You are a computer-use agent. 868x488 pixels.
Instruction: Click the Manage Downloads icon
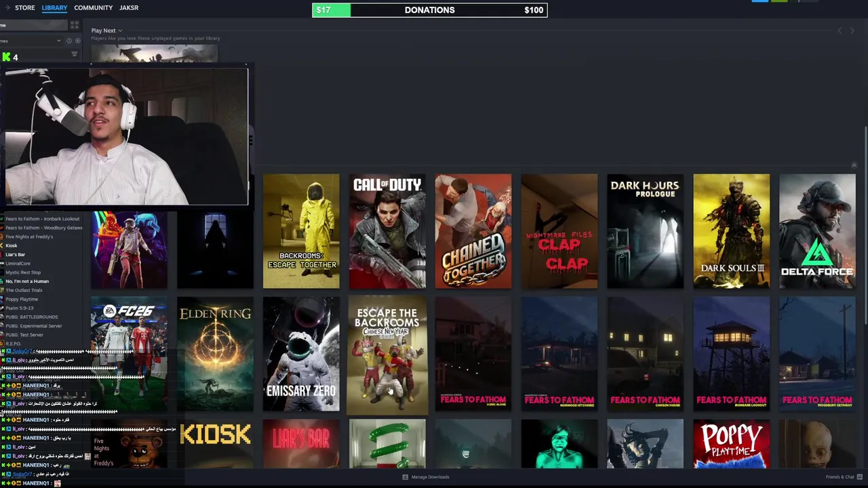coord(405,477)
